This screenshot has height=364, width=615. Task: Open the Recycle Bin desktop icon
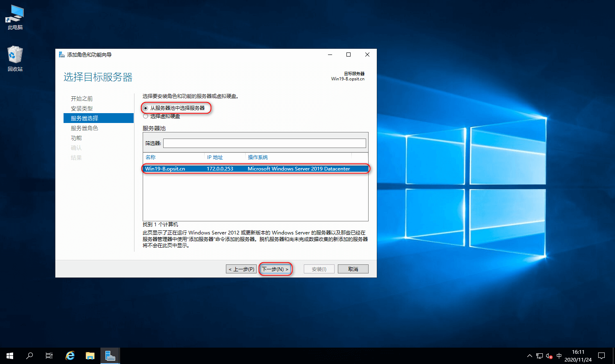[x=15, y=59]
